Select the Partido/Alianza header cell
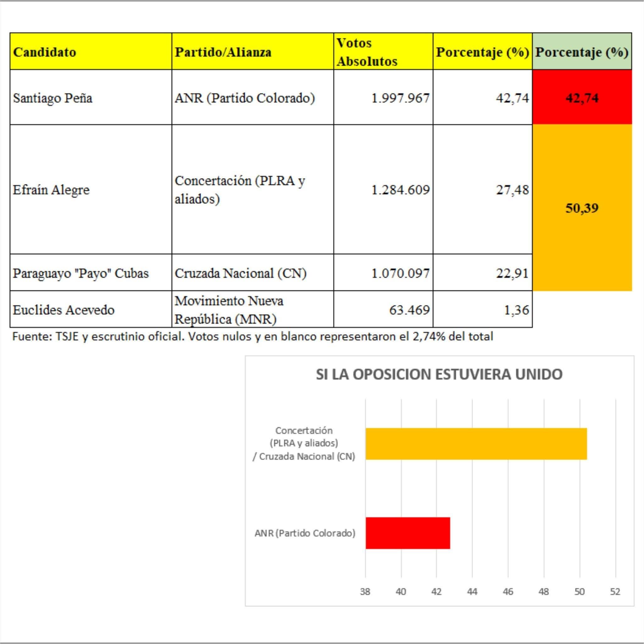644x644 pixels. (252, 52)
